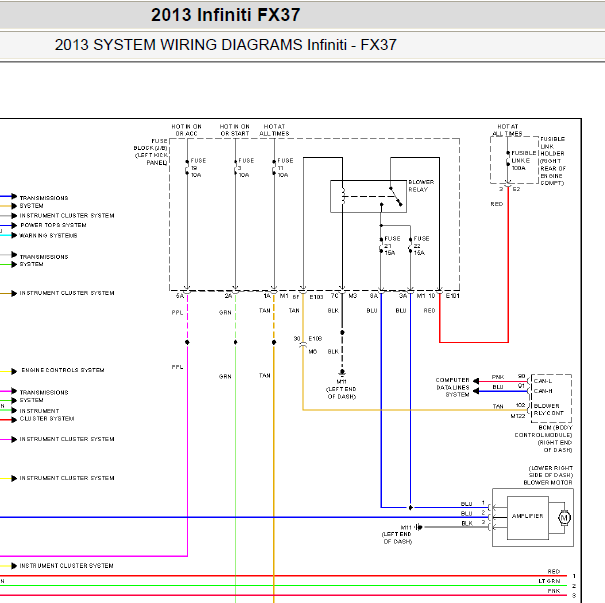Viewport: 605px width, 603px height.
Task: Click "HOT IN ON OR ACC" label
Action: click(x=186, y=130)
